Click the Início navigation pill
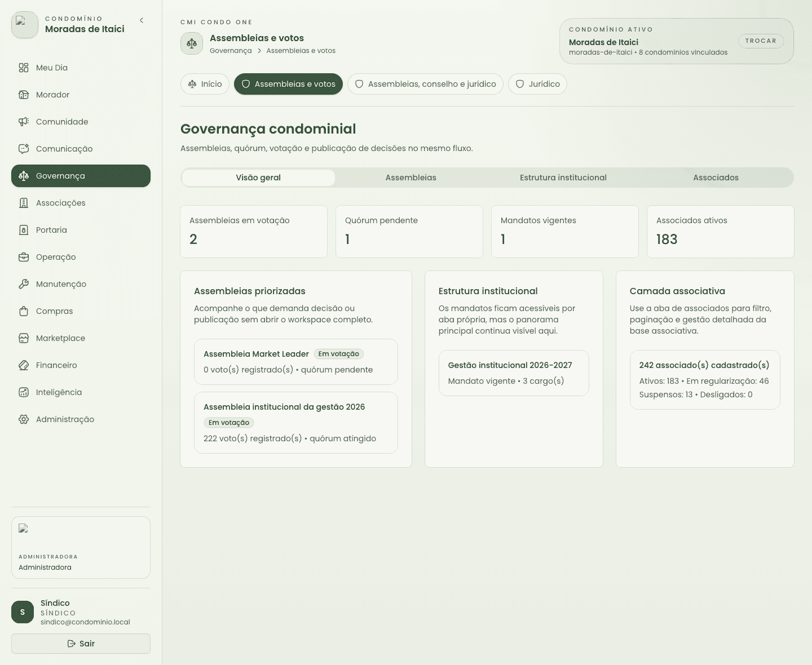The width and height of the screenshot is (812, 665). pyautogui.click(x=205, y=84)
